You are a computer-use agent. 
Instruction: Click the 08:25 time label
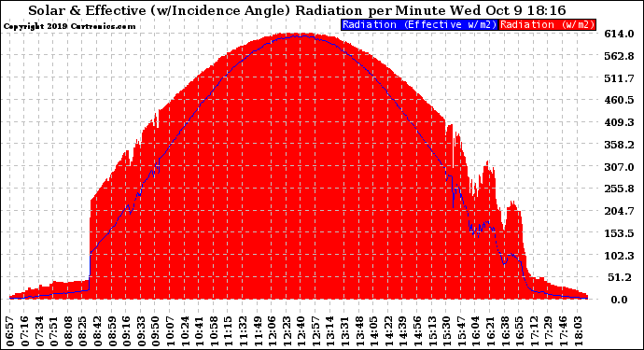[x=83, y=331]
